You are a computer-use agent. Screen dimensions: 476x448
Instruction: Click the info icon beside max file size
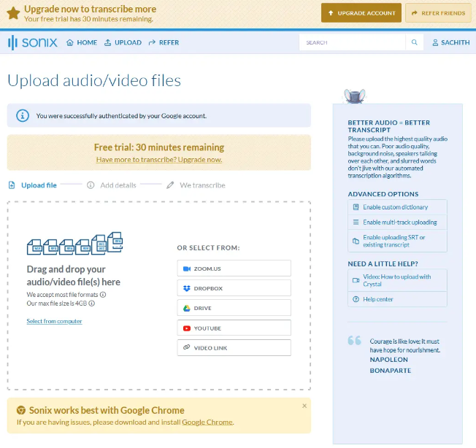(x=92, y=304)
